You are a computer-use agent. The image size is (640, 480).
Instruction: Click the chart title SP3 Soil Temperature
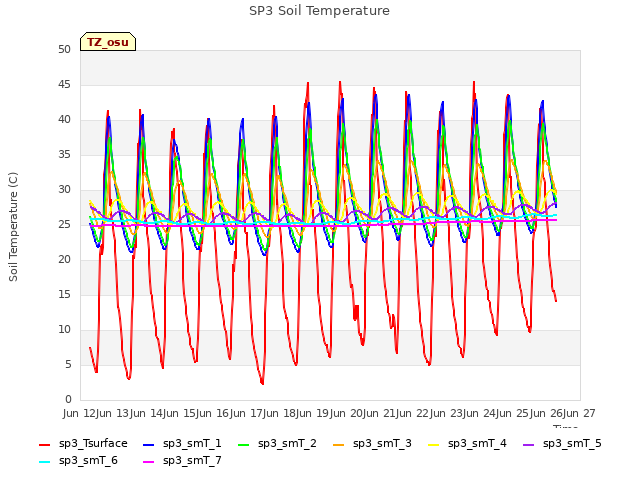(x=319, y=11)
